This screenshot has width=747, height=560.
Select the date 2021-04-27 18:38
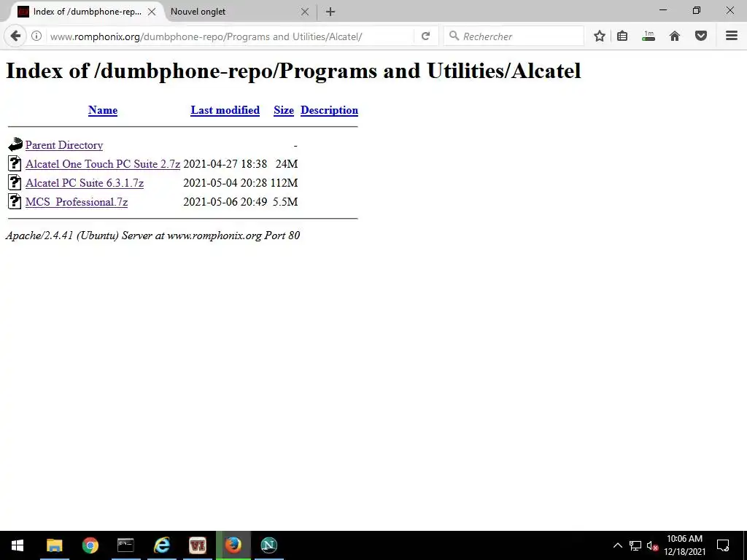[225, 164]
